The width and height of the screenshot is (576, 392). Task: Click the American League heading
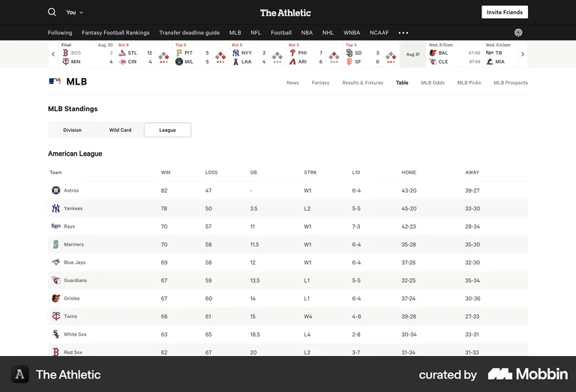[x=75, y=154]
